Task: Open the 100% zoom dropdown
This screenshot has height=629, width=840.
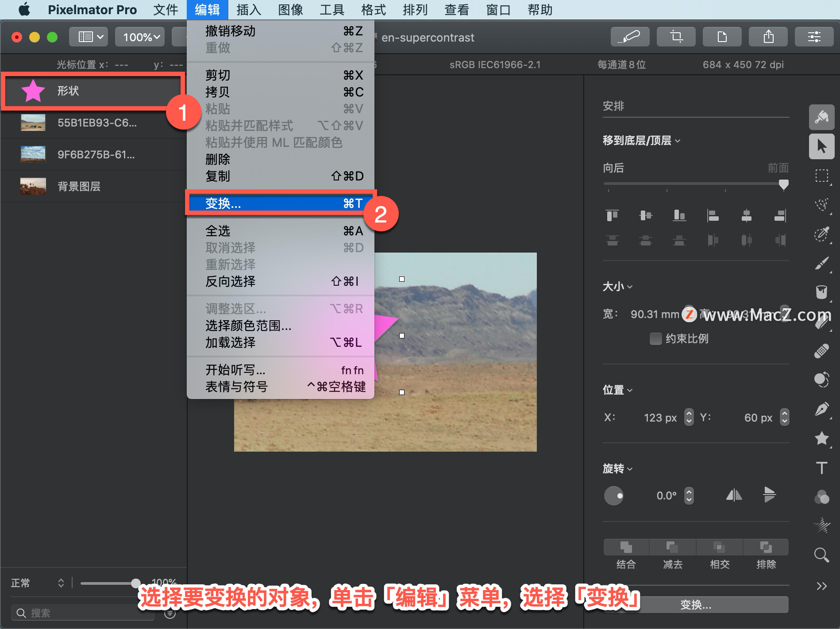Action: (140, 37)
